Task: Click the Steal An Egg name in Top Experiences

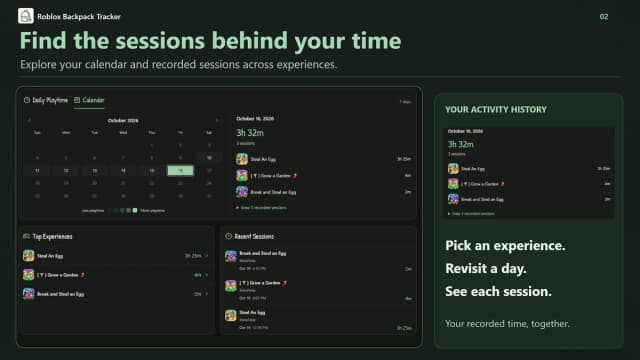Action: click(50, 256)
